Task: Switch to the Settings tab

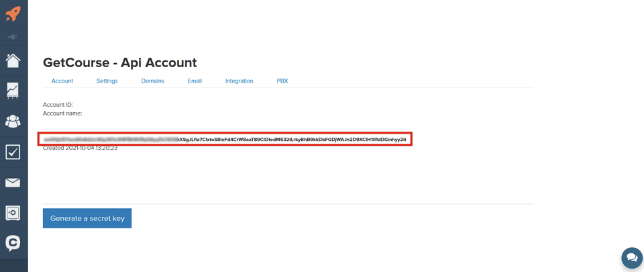Action: tap(107, 81)
